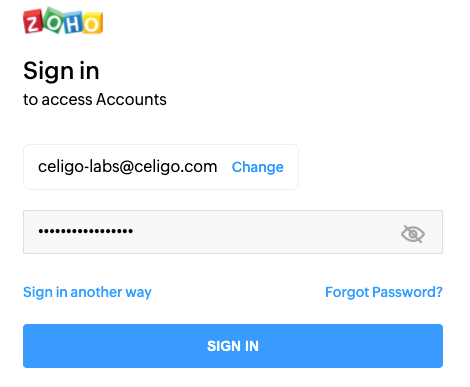470x387 pixels.
Task: Select the celigo-labs@celigo.com email text
Action: [127, 167]
